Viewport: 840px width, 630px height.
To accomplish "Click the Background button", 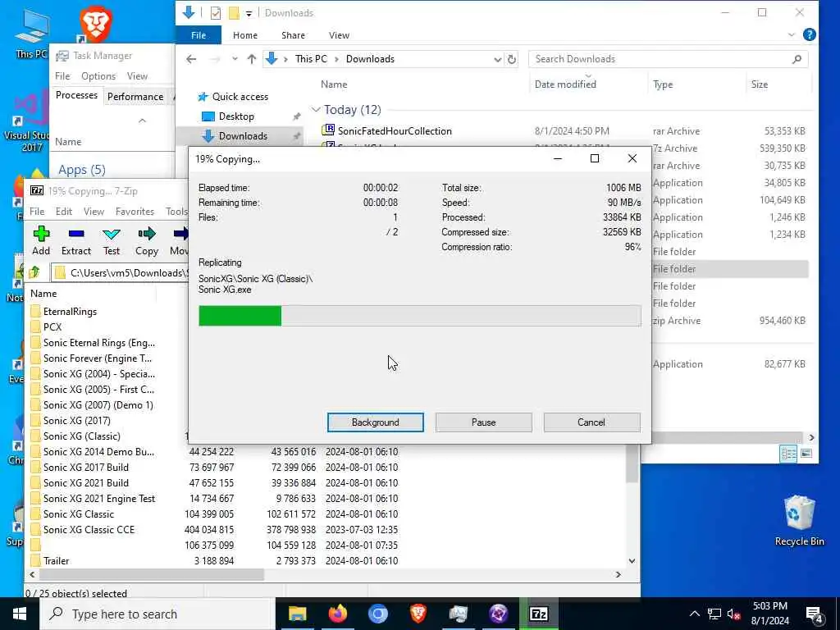I will click(375, 422).
